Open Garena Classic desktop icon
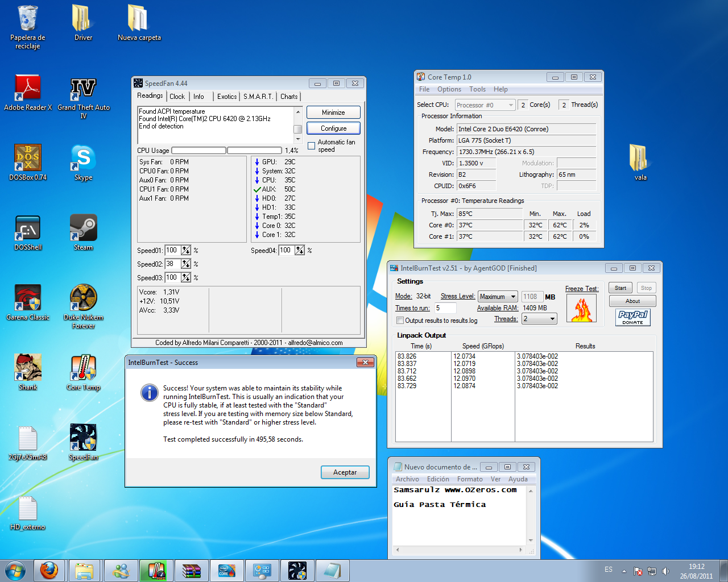The image size is (728, 582). pos(28,302)
